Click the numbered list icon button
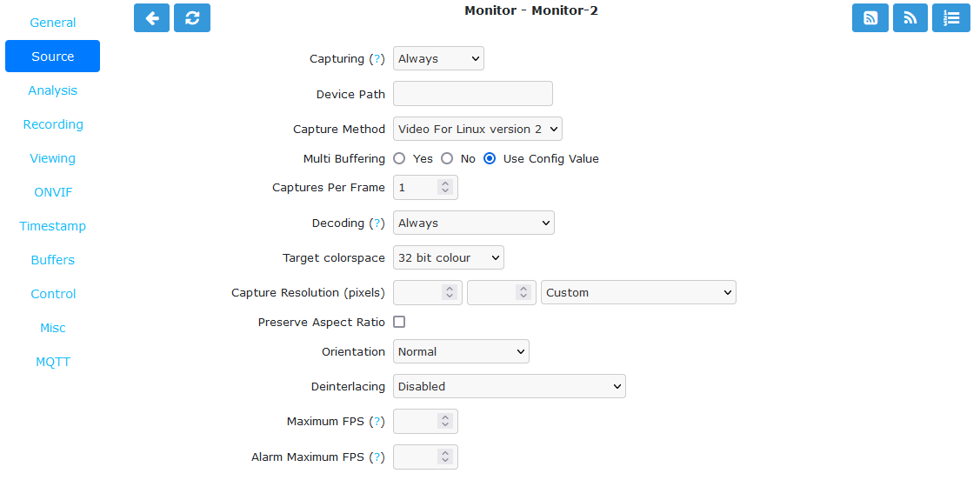Image resolution: width=980 pixels, height=480 pixels. (x=951, y=17)
